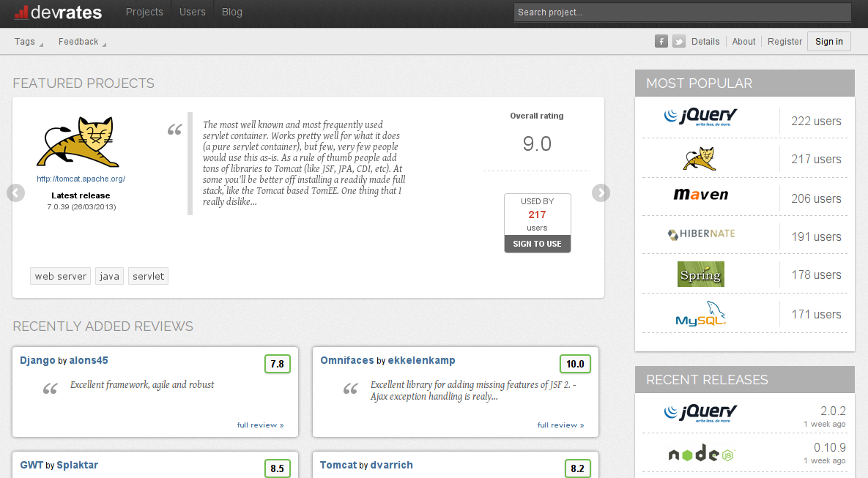Open Spring logo in Most Popular
The height and width of the screenshot is (478, 868).
point(701,275)
